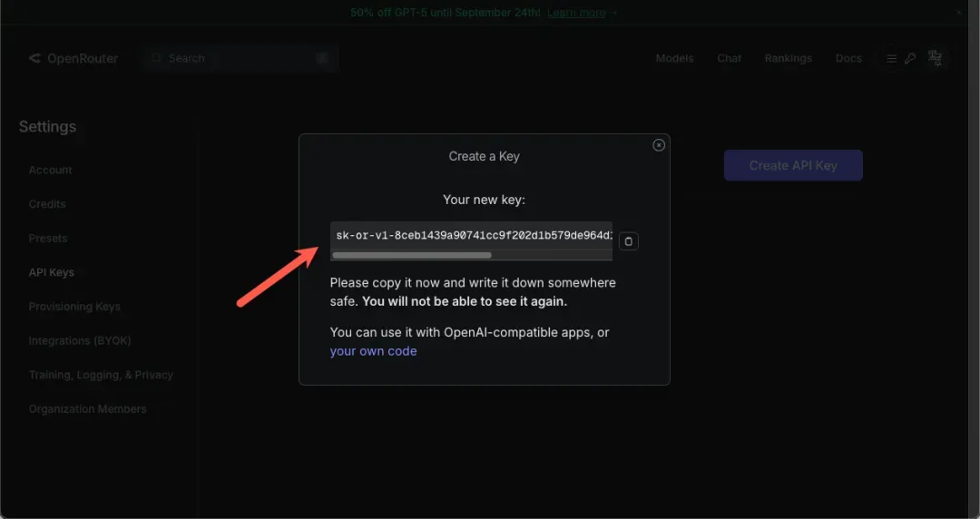Open the account avatar icon at top right

tap(935, 58)
